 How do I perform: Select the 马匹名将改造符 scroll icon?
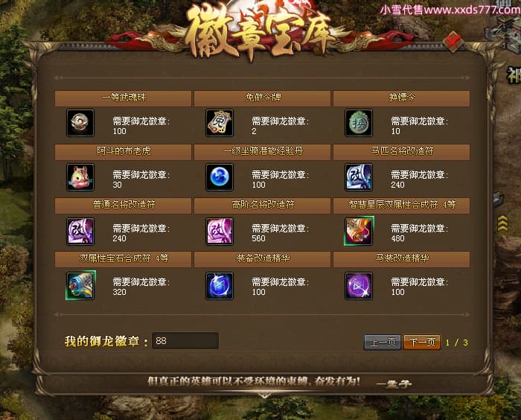tap(359, 177)
